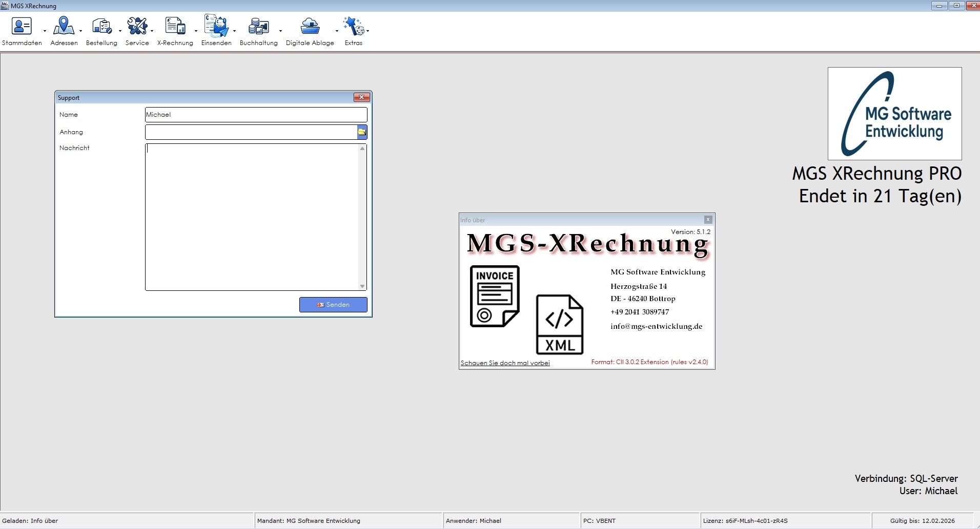
Task: Open the Extras magic wand icon
Action: (x=354, y=26)
